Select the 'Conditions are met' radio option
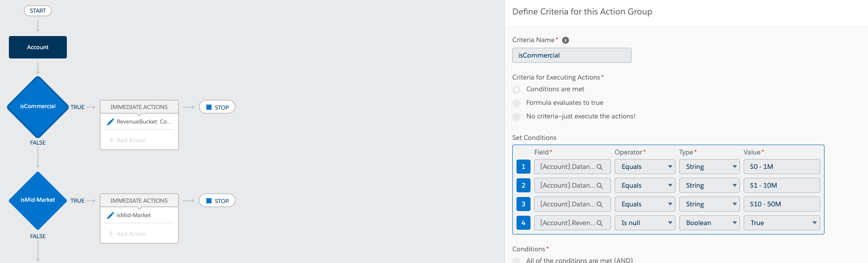The height and width of the screenshot is (263, 868). click(x=516, y=89)
